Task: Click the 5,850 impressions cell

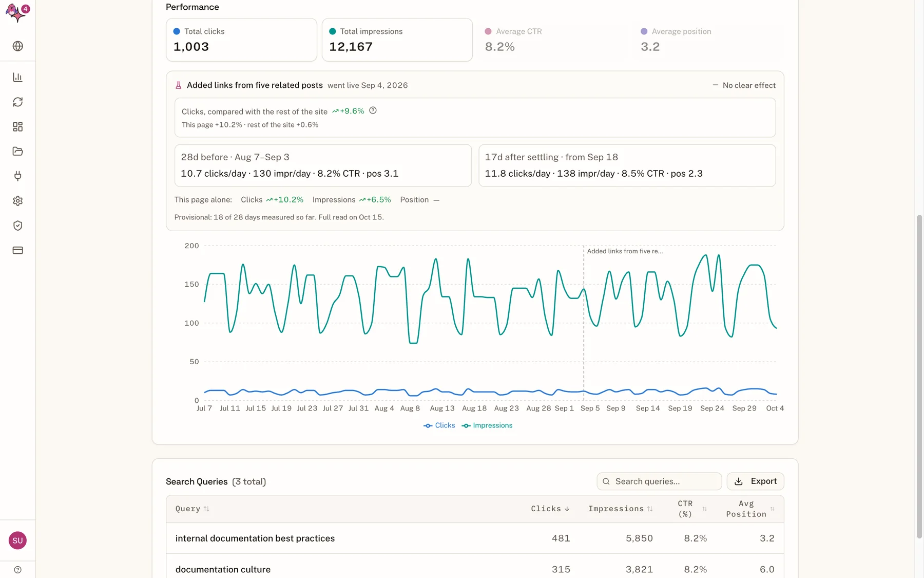Action: pyautogui.click(x=639, y=538)
